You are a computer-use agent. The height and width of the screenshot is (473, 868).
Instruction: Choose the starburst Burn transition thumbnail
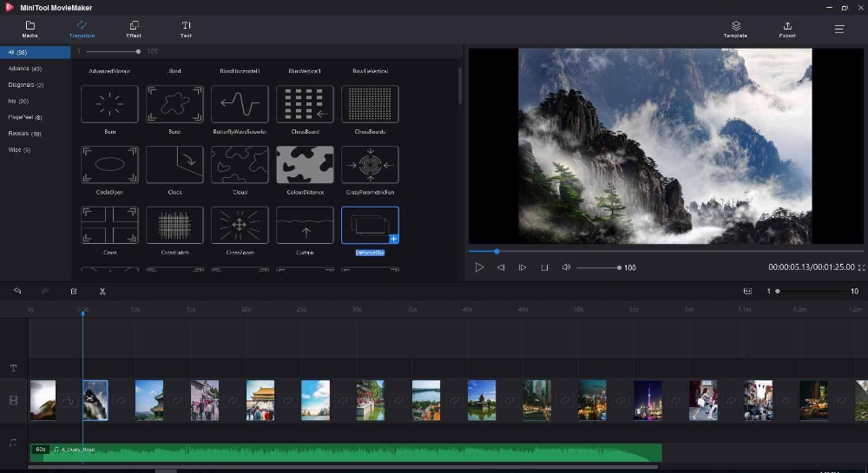[109, 104]
